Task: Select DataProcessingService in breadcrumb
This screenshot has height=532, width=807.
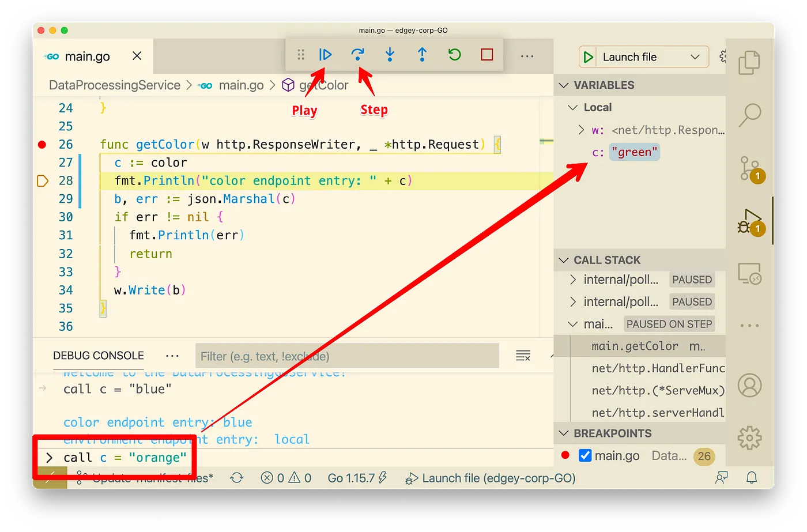Action: [115, 85]
